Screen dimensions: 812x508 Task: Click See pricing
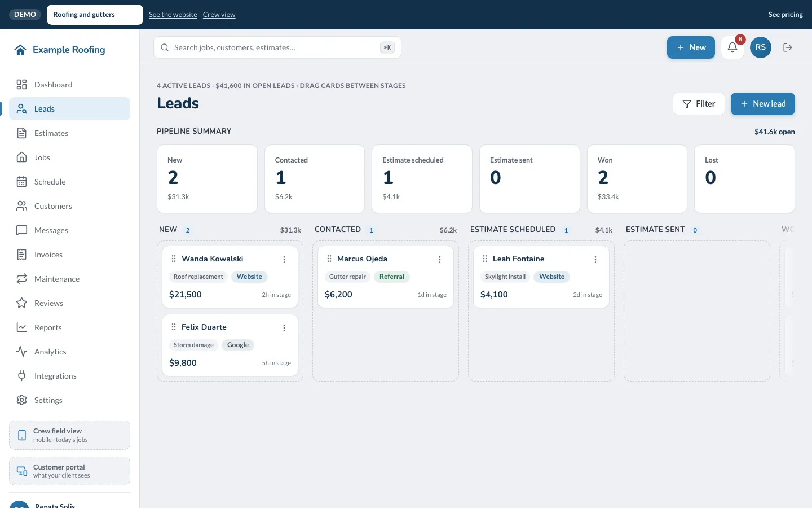(785, 15)
